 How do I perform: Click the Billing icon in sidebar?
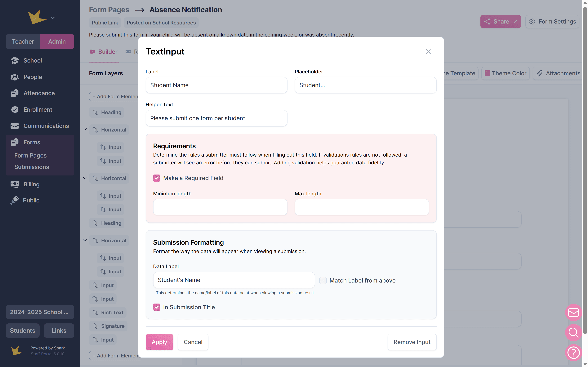point(15,184)
